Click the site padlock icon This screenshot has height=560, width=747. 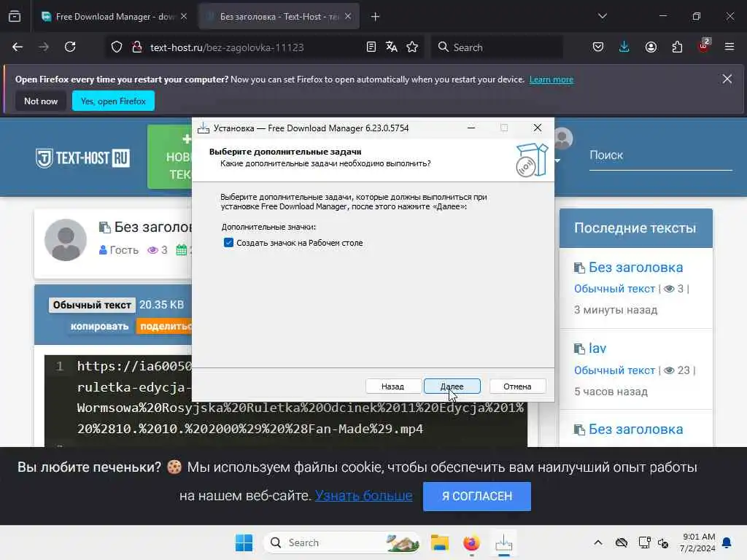(x=136, y=47)
